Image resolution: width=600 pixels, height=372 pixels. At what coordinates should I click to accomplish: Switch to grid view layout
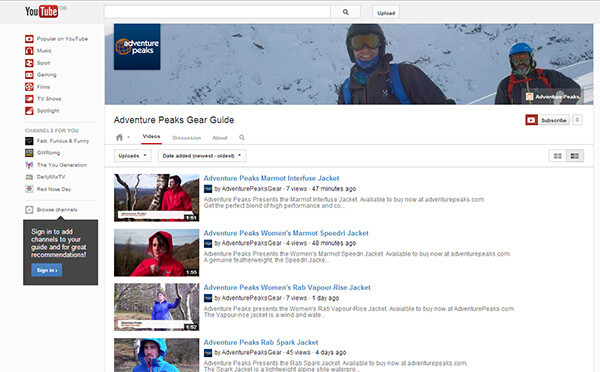point(558,156)
